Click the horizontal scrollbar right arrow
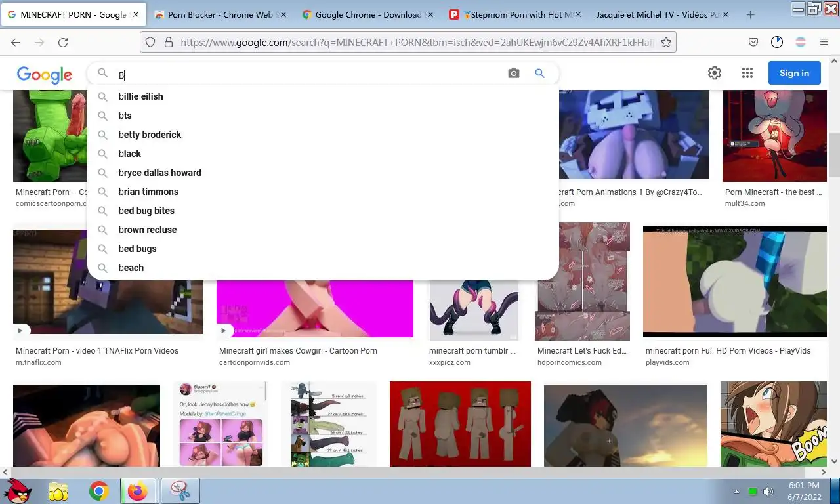Viewport: 840px width, 504px height. 824,472
